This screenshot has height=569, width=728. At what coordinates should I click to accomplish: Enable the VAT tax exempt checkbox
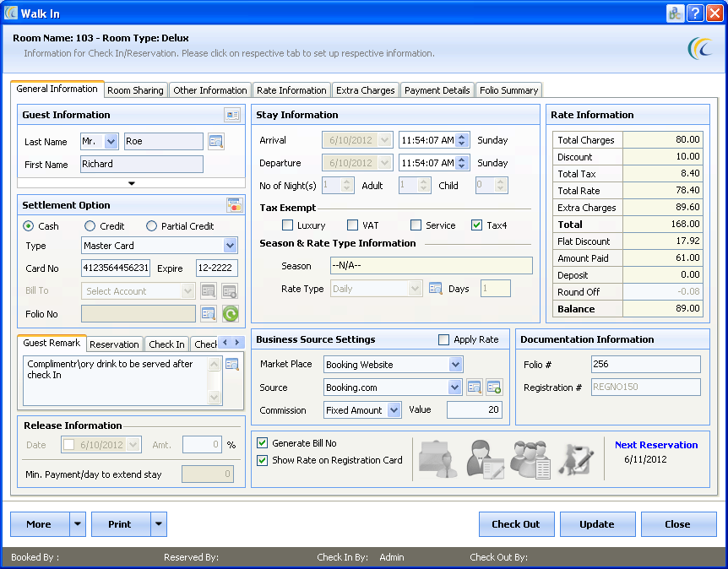tap(353, 225)
